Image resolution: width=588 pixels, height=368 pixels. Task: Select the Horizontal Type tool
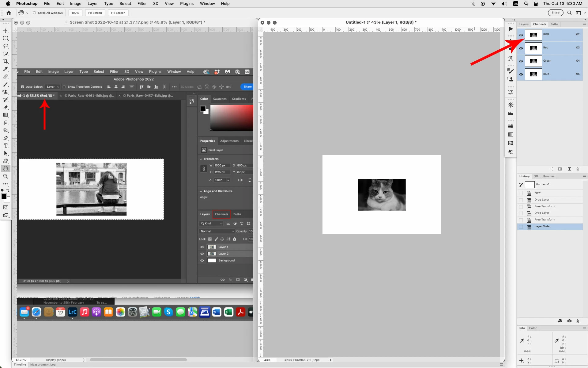click(x=6, y=146)
